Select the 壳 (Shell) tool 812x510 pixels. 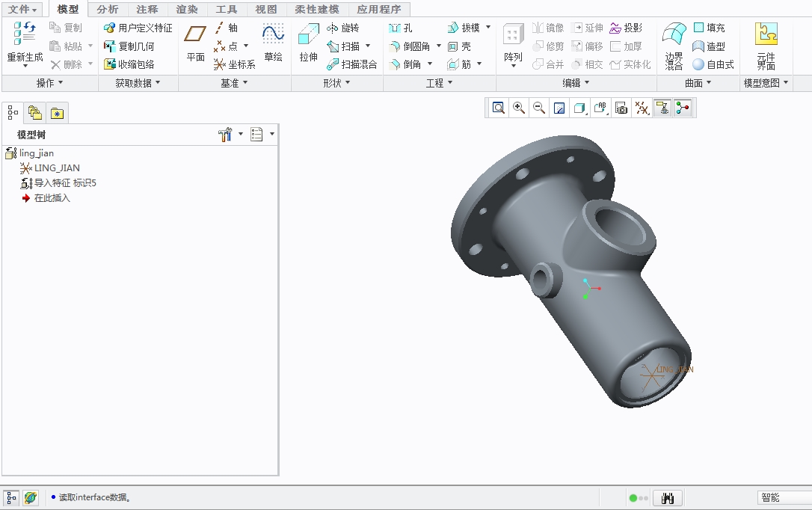pyautogui.click(x=459, y=46)
